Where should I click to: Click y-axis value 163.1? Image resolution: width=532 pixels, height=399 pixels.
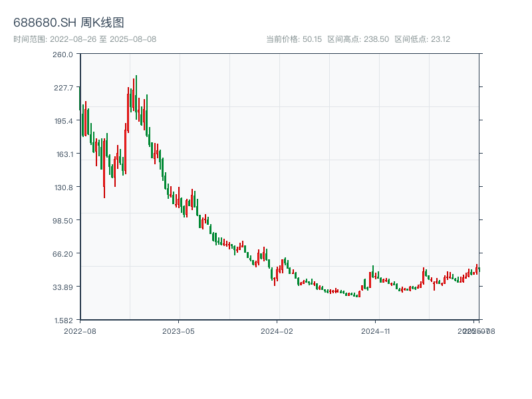[x=65, y=154]
